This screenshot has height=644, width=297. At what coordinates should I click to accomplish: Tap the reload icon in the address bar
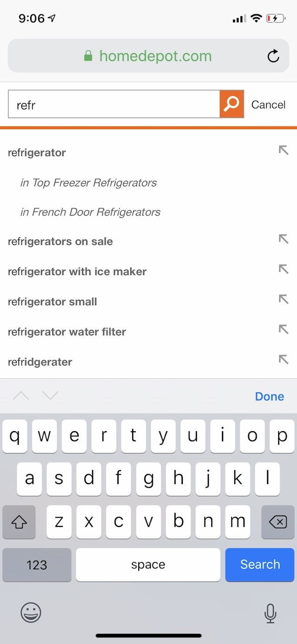tap(274, 55)
